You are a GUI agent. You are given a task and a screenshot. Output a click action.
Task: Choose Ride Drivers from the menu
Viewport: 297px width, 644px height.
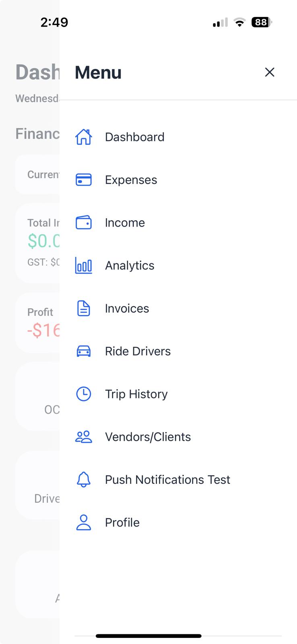pos(138,351)
